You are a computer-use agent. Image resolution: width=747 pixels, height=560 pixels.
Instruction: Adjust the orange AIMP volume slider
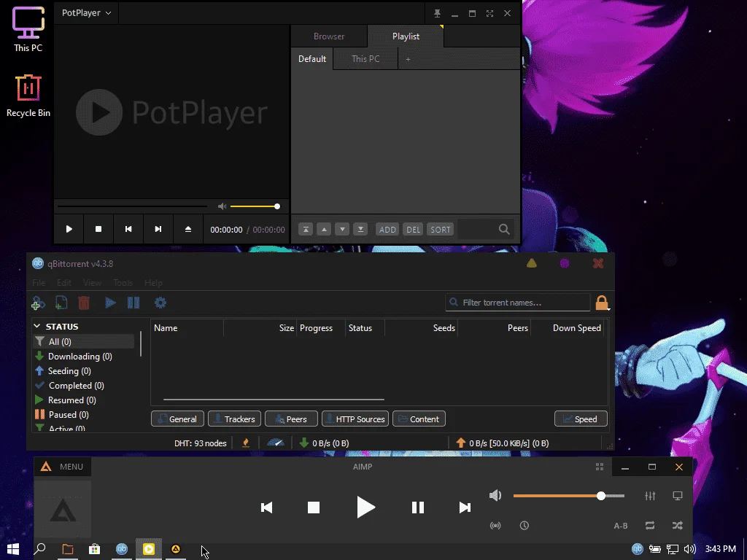(569, 496)
